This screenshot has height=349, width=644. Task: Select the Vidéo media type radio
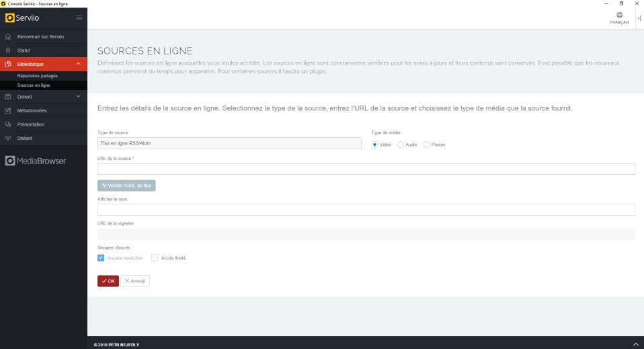(x=374, y=145)
